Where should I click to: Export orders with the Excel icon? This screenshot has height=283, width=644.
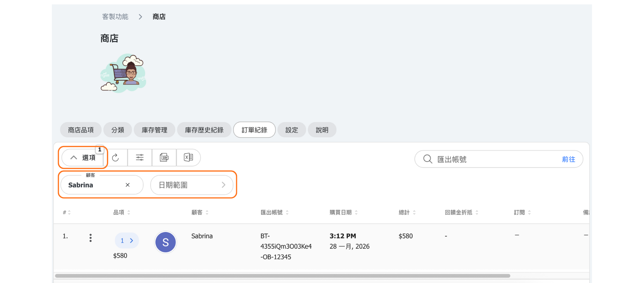(x=188, y=158)
